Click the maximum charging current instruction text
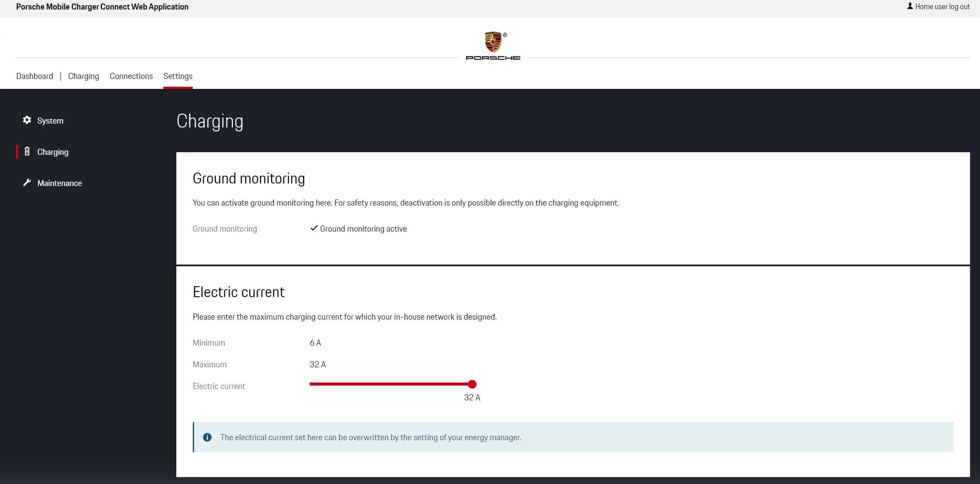 click(345, 317)
